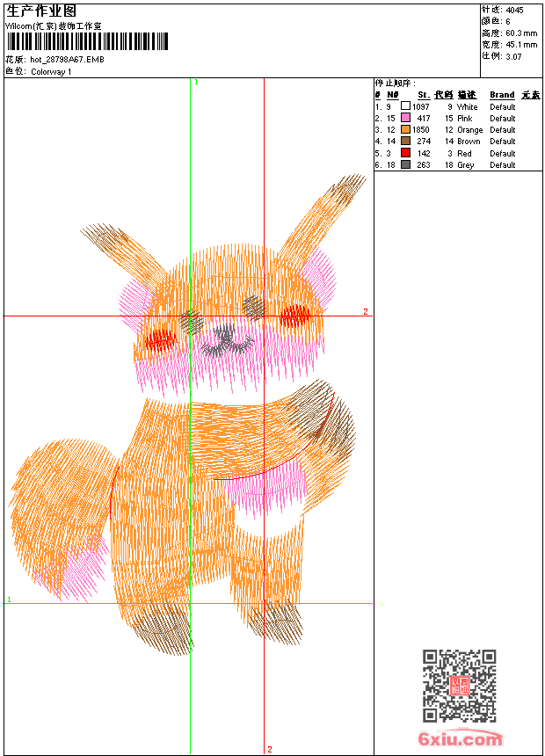Screen dimensions: 545x756
Task: Click the Orange row stitch count 1850
Action: pos(422,129)
